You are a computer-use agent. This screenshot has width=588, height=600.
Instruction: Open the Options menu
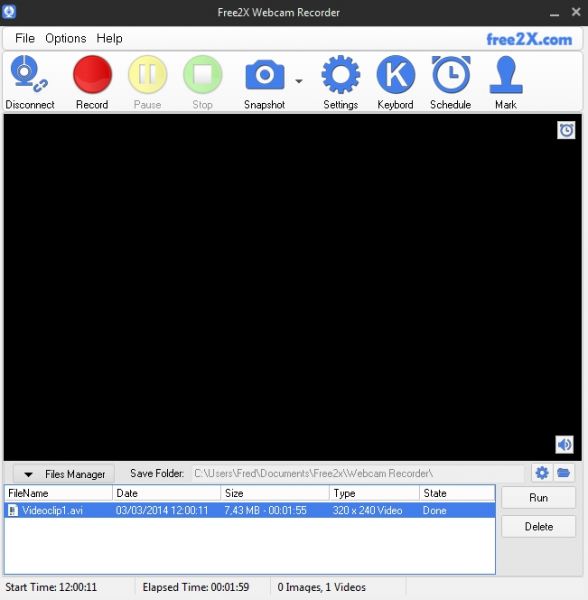pyautogui.click(x=65, y=38)
